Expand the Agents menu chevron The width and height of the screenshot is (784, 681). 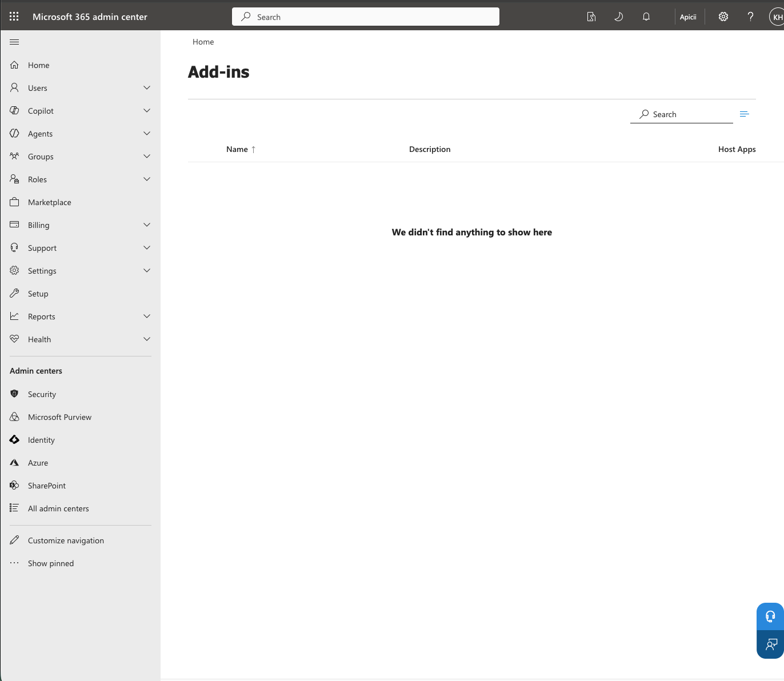point(147,134)
